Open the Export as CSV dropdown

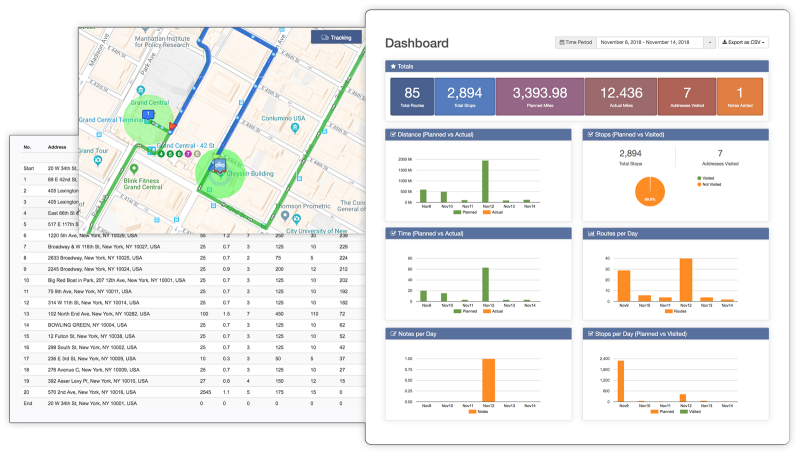tap(743, 42)
